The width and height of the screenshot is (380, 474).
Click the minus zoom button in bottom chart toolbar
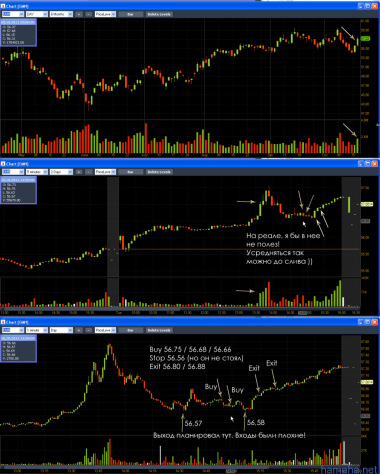89,330
